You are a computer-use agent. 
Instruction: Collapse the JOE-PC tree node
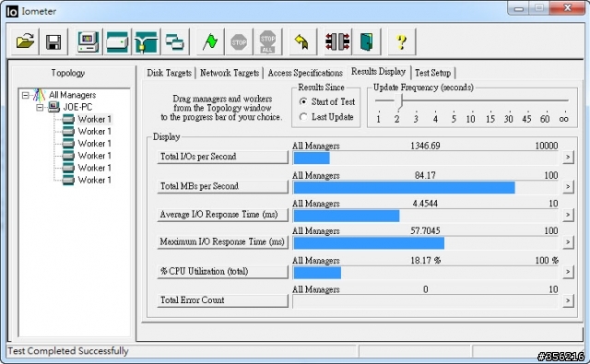pos(40,108)
